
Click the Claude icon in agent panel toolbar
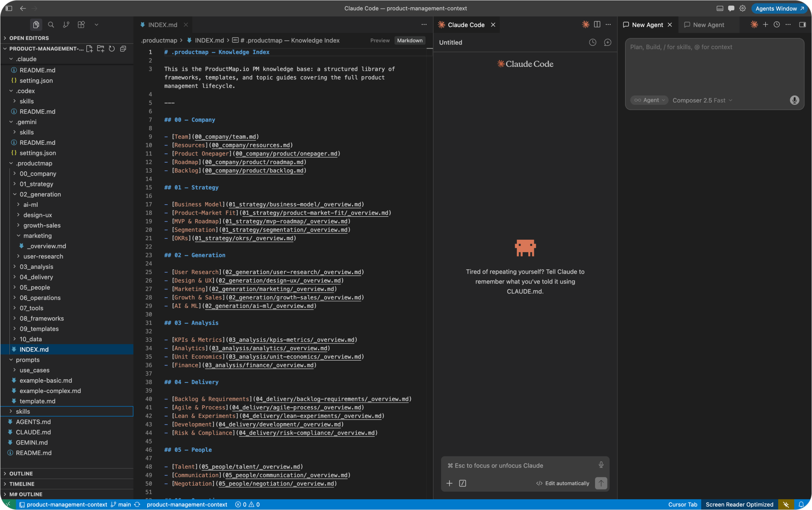pyautogui.click(x=754, y=24)
